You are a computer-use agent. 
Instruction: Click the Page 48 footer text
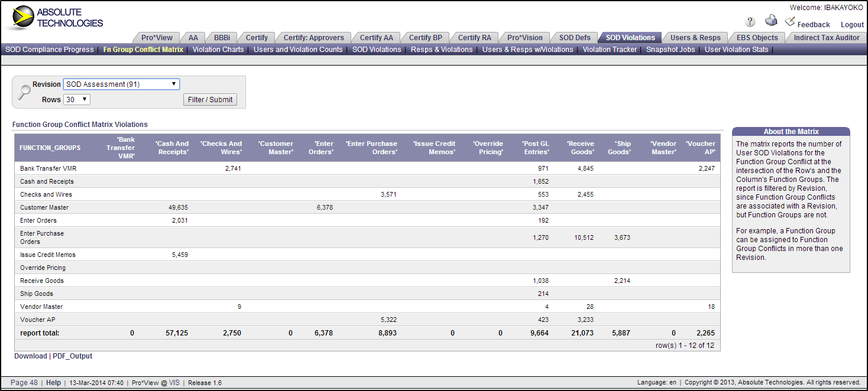click(x=24, y=383)
